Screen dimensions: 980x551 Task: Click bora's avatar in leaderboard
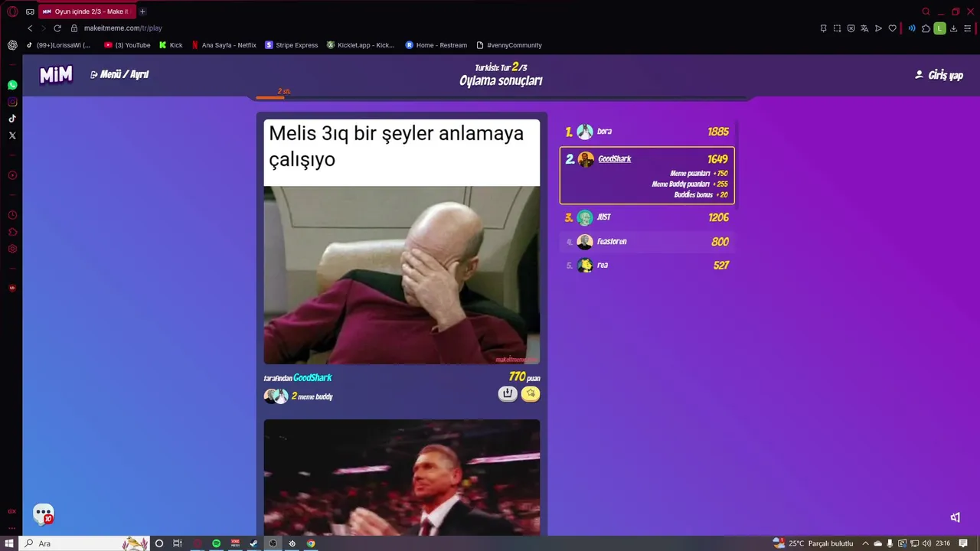click(585, 132)
